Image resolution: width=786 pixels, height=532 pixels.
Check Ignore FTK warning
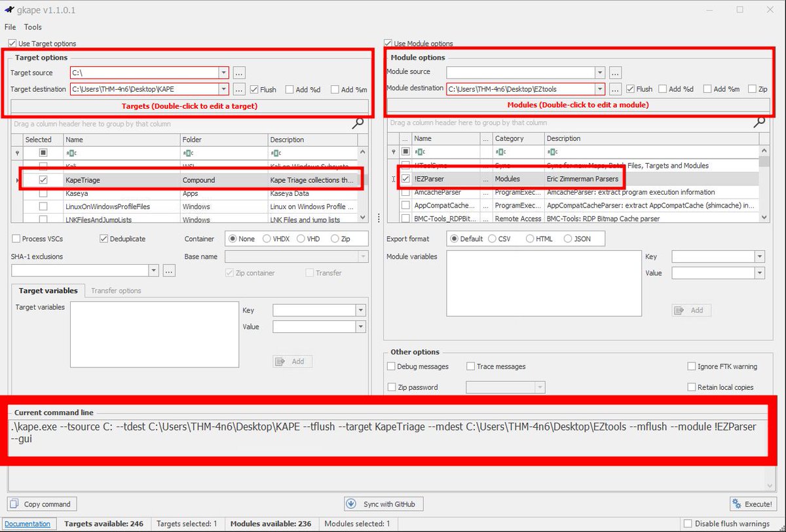(x=692, y=366)
